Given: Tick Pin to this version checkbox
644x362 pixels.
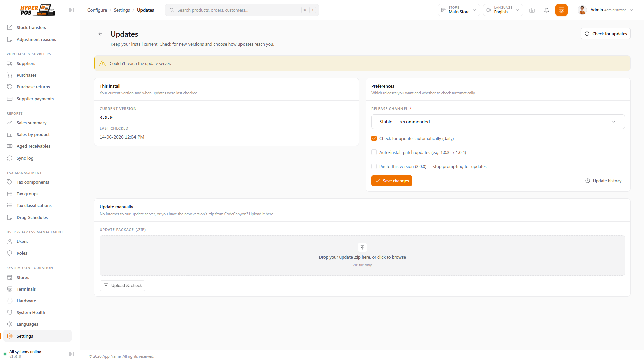Looking at the screenshot, I should click(x=374, y=166).
